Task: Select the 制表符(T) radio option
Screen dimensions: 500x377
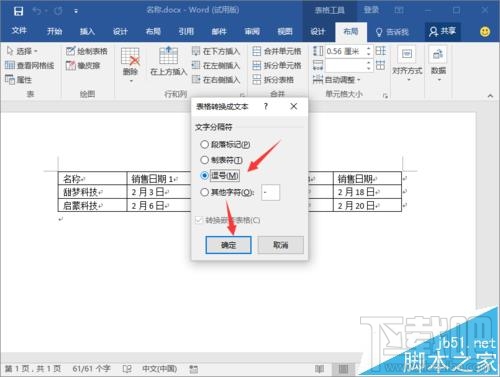Action: click(221, 160)
